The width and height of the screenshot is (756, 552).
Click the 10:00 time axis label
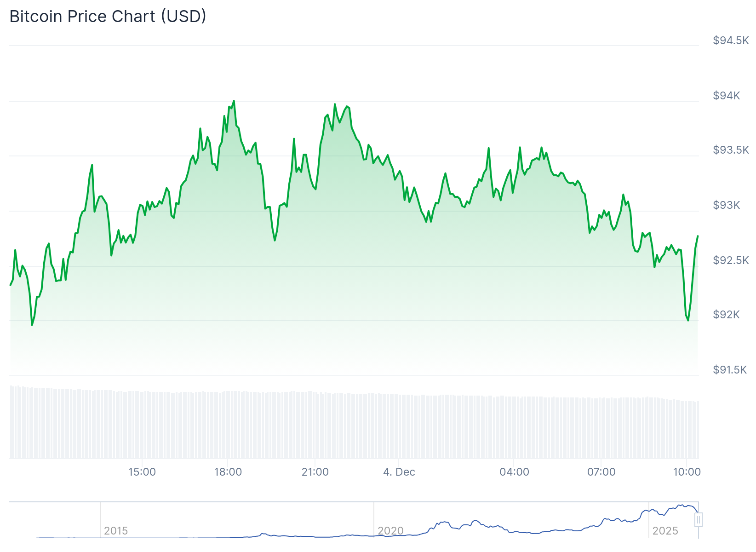687,472
